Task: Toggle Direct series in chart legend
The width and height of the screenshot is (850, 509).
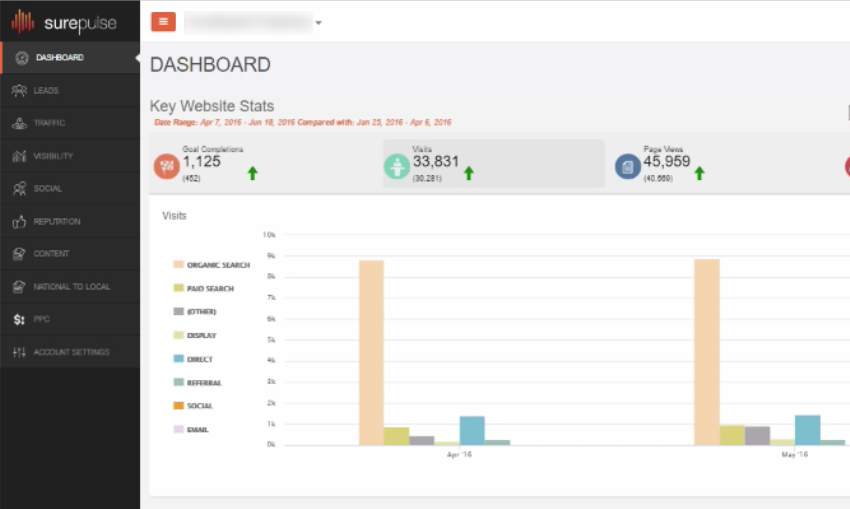Action: click(x=199, y=359)
